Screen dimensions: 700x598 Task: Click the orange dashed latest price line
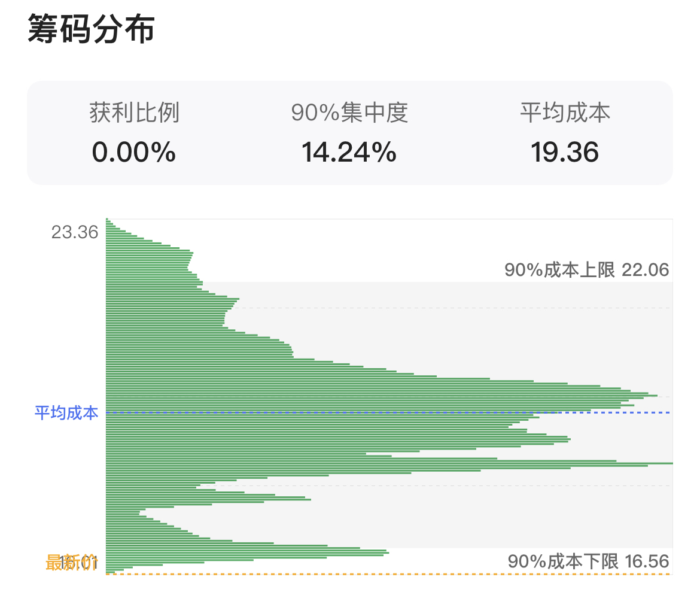(x=388, y=574)
